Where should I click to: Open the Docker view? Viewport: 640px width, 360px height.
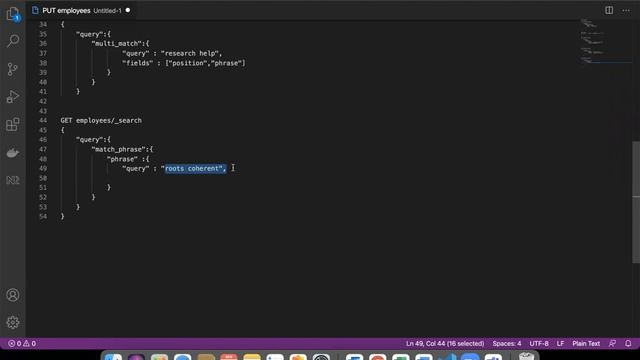[x=13, y=153]
